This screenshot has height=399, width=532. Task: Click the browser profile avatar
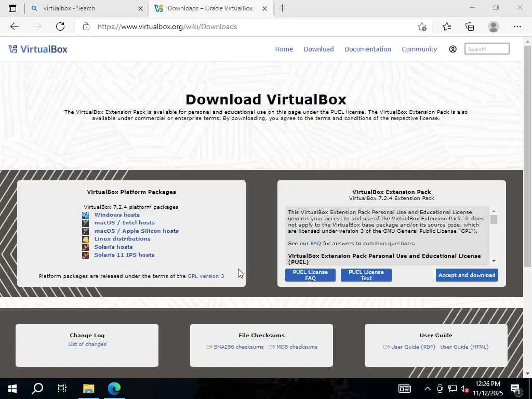tap(494, 26)
